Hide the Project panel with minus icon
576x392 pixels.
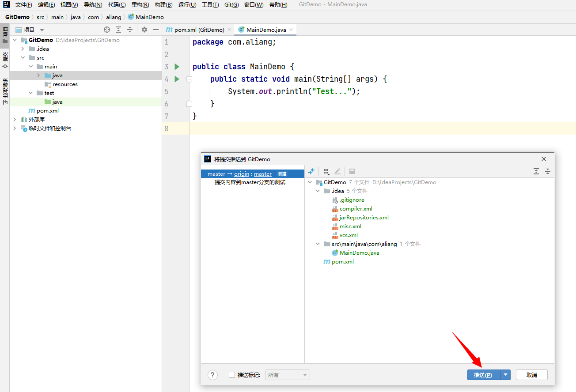[x=156, y=30]
